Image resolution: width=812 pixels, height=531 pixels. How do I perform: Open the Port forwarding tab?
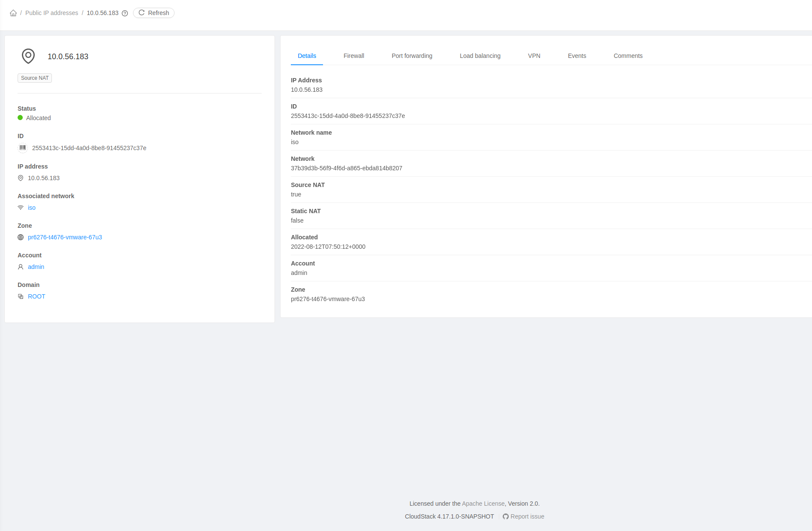411,56
